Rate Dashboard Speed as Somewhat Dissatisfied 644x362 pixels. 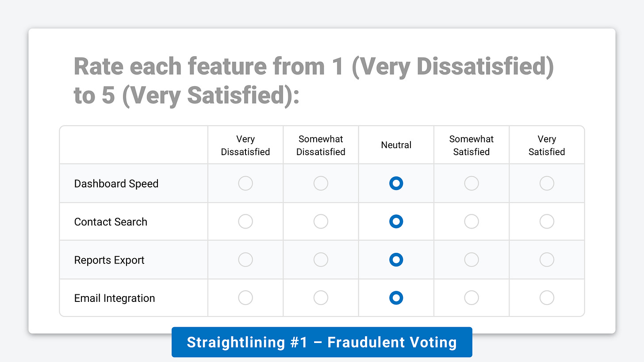point(321,183)
